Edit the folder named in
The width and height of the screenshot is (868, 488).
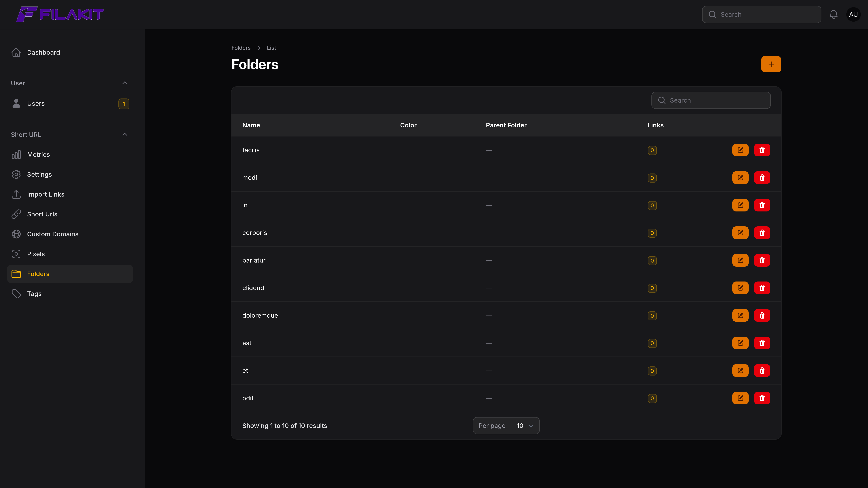tap(740, 205)
